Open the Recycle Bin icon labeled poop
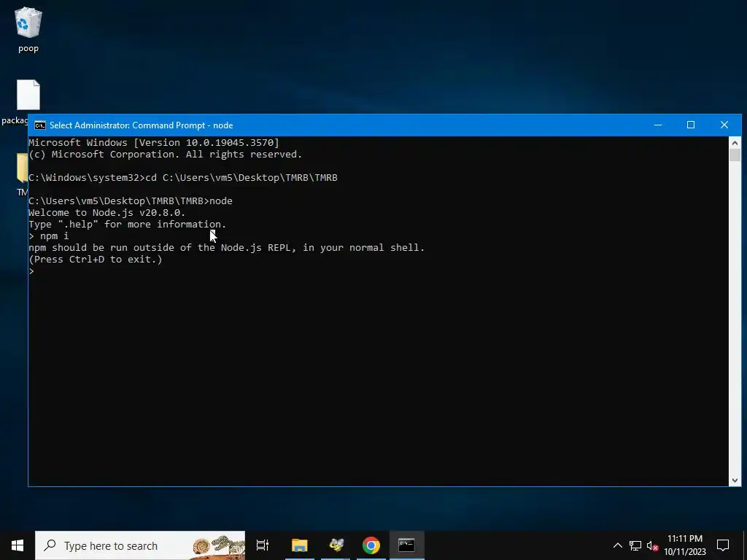This screenshot has height=560, width=747. (28, 29)
